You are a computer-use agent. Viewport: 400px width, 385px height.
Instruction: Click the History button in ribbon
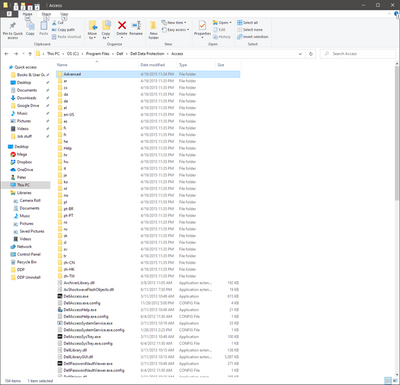coord(222,37)
